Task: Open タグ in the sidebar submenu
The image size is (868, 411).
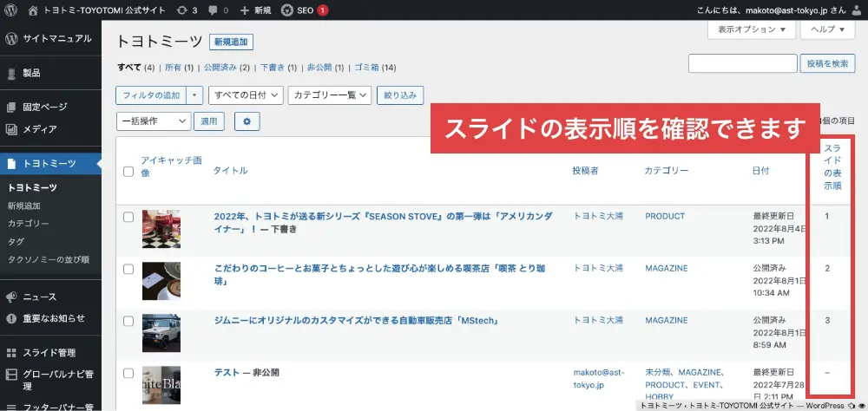Action: coord(16,242)
